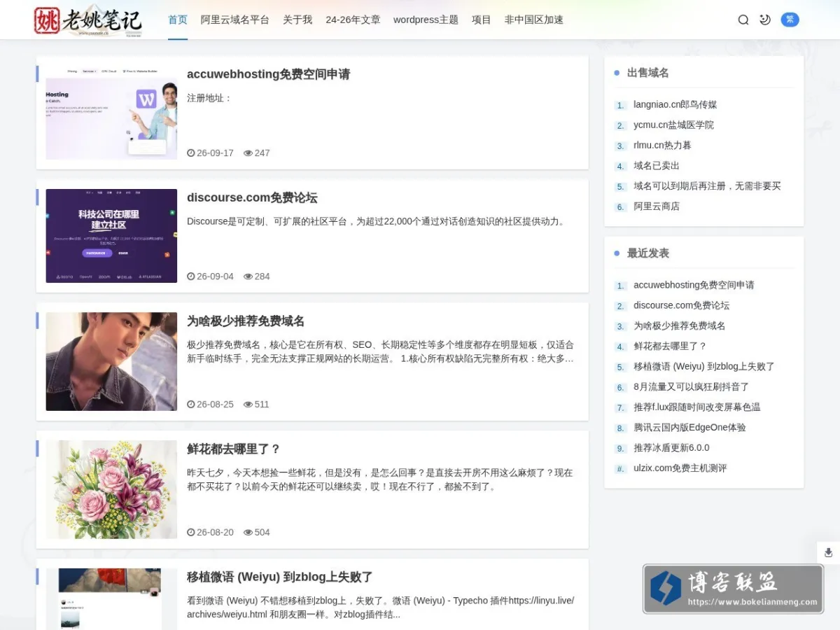Open recent post accuwebhosting免费空间申请 in sidebar
The width and height of the screenshot is (840, 630).
pyautogui.click(x=694, y=286)
